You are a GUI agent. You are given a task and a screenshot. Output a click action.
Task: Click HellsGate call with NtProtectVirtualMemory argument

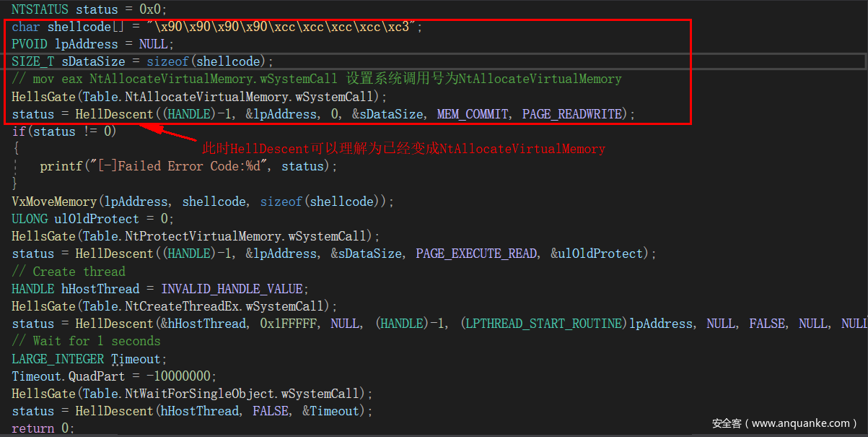click(196, 236)
